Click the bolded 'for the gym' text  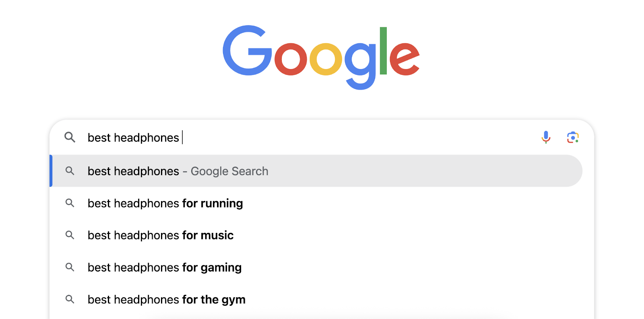point(213,299)
